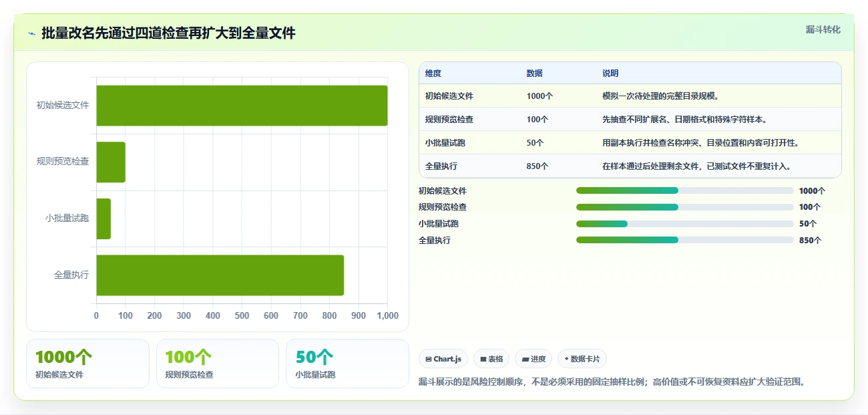The image size is (868, 415).
Task: Click the 850个 value beside the progress bars
Action: [x=810, y=241]
